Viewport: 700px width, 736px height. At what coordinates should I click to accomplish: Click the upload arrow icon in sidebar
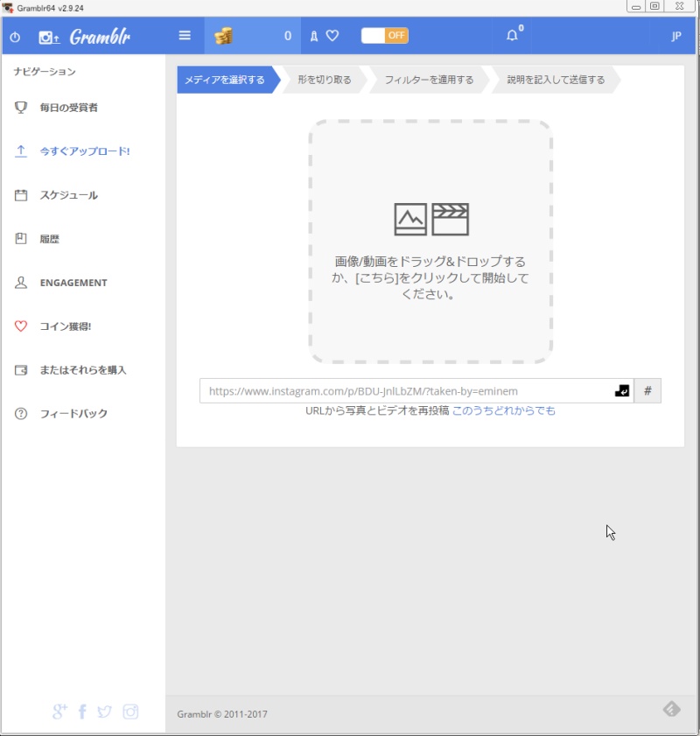click(x=21, y=151)
